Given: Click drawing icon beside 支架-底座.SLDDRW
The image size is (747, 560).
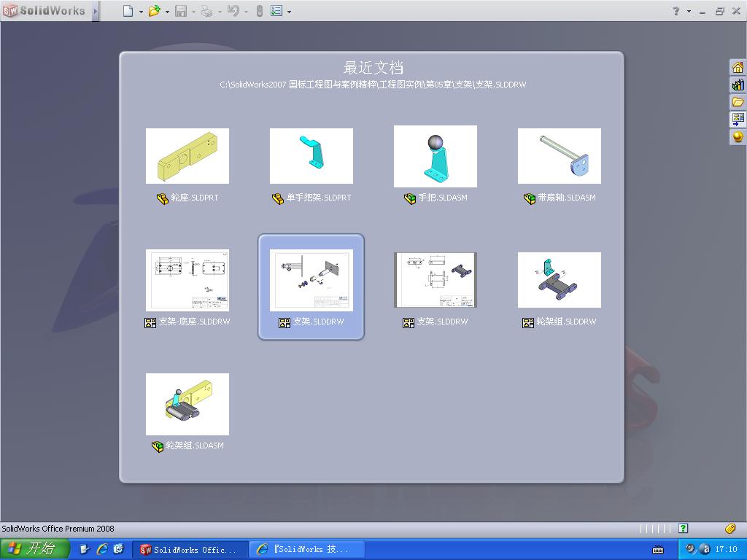Looking at the screenshot, I should pyautogui.click(x=150, y=323).
